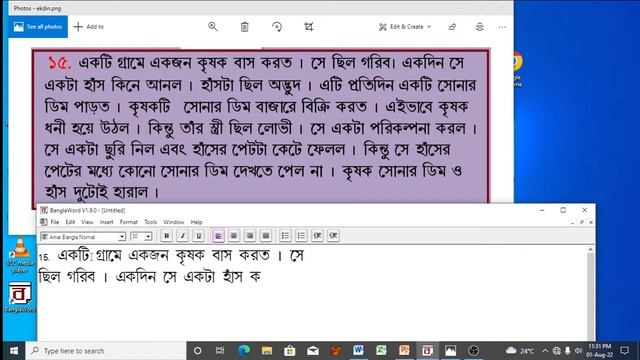Launch Microsoft Edge from the taskbar
This screenshot has height=360, width=640.
244,351
